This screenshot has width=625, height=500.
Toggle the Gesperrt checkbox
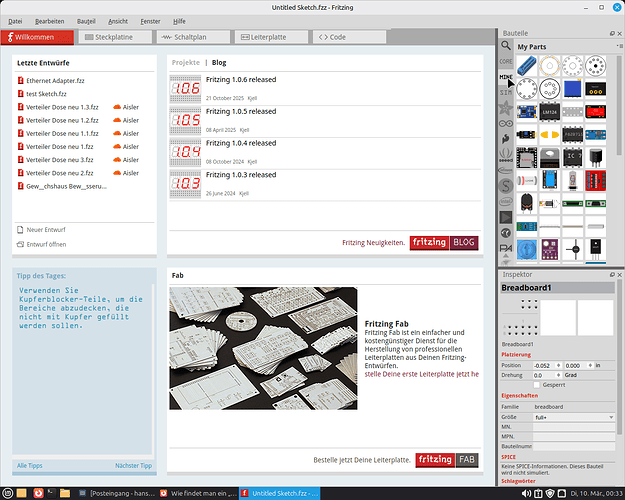point(537,385)
